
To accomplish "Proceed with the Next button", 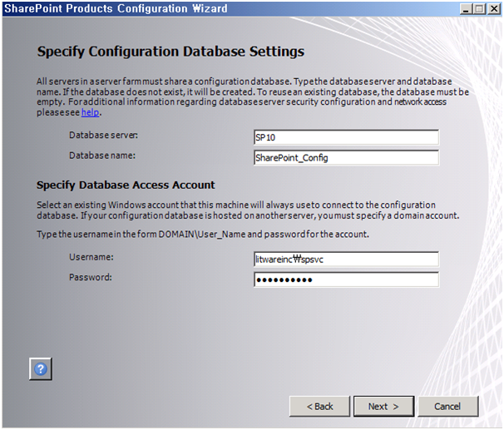I will [x=383, y=407].
